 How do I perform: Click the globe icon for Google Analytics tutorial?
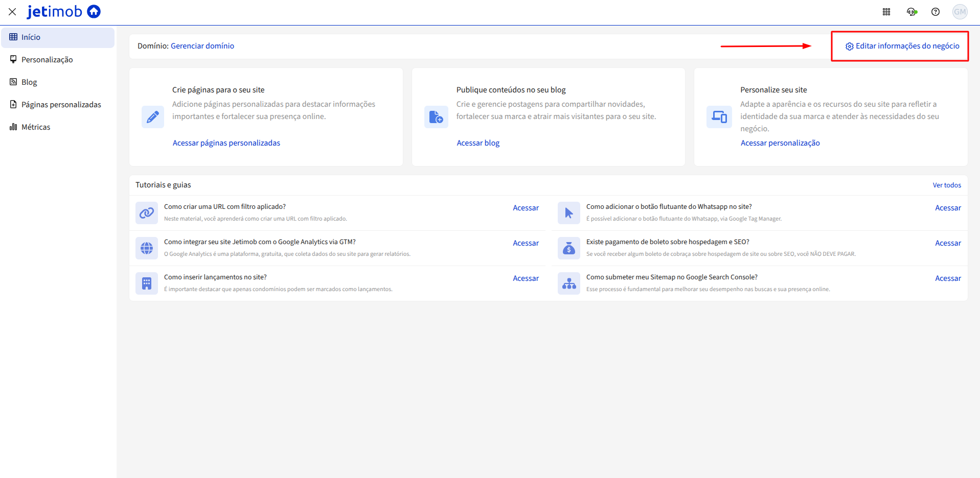pyautogui.click(x=147, y=248)
